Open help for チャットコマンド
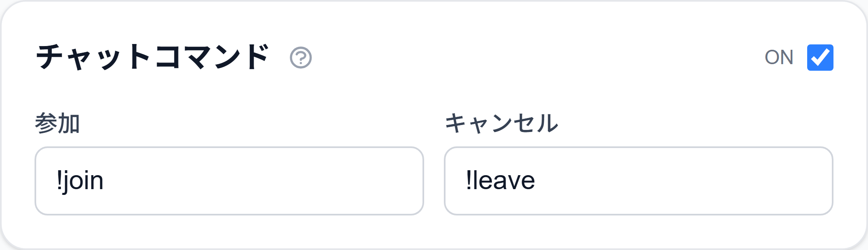The image size is (868, 250). click(x=301, y=58)
